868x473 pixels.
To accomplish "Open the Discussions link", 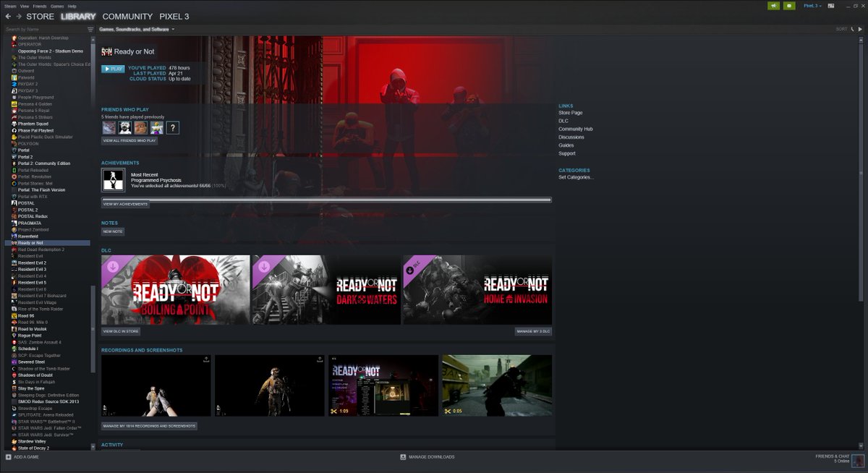I will point(571,137).
